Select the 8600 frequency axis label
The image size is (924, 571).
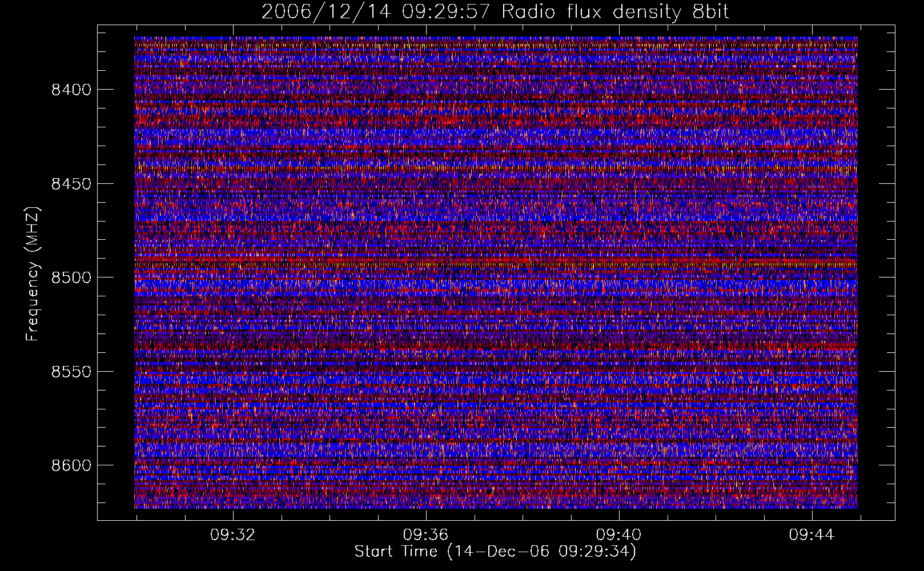point(71,465)
